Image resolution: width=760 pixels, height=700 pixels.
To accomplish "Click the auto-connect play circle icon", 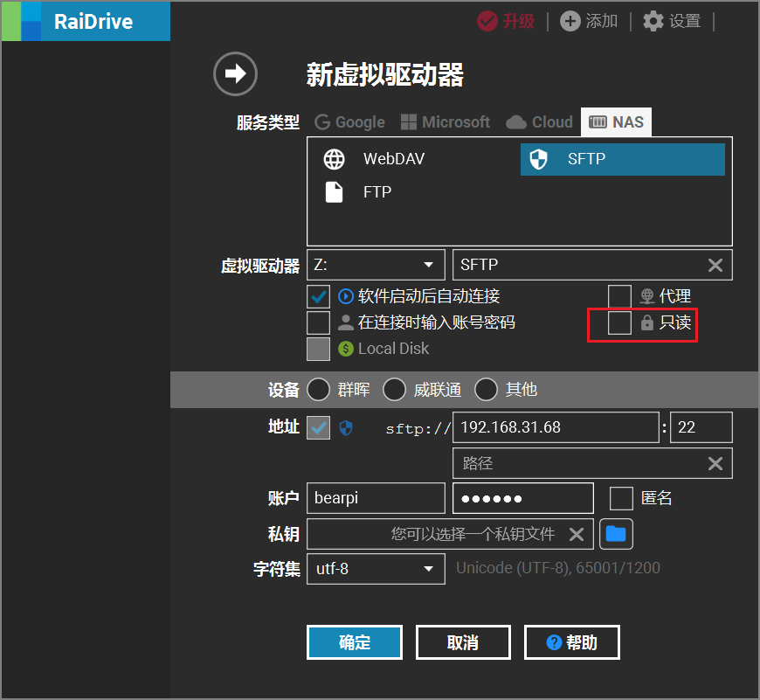I will tap(346, 296).
